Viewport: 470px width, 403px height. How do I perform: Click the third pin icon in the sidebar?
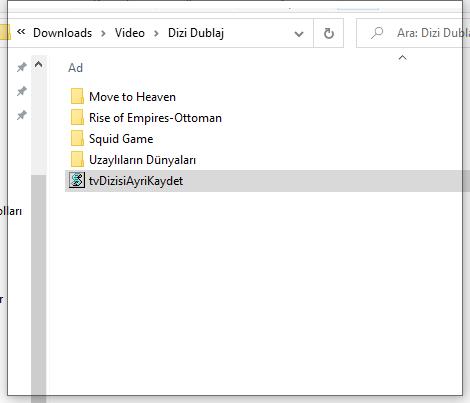click(22, 115)
